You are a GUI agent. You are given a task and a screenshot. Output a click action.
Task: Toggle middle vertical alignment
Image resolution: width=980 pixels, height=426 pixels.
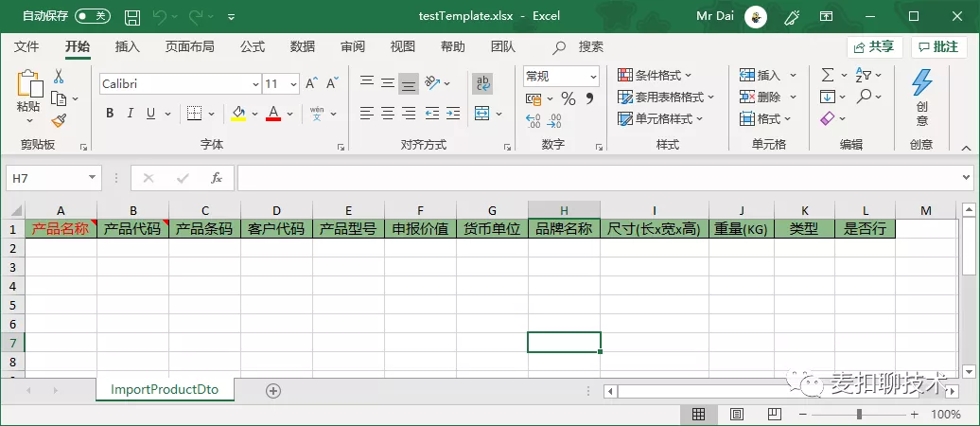[388, 82]
